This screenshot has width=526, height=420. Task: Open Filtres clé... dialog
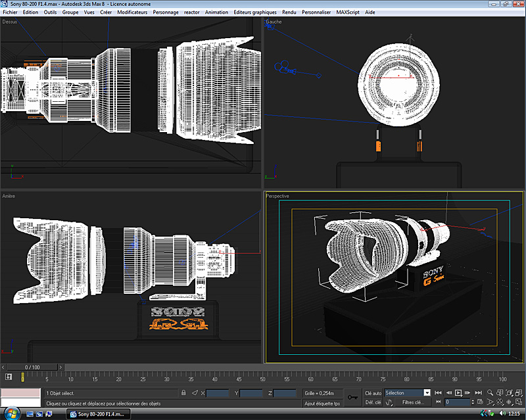tap(413, 402)
